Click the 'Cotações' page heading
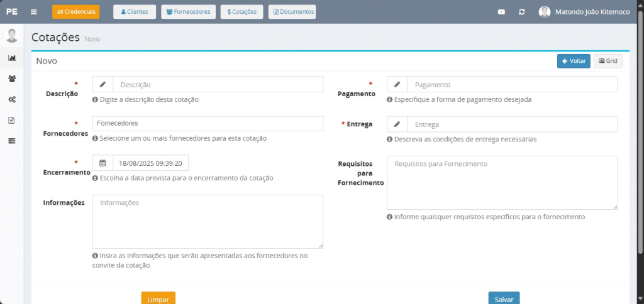 click(x=55, y=37)
